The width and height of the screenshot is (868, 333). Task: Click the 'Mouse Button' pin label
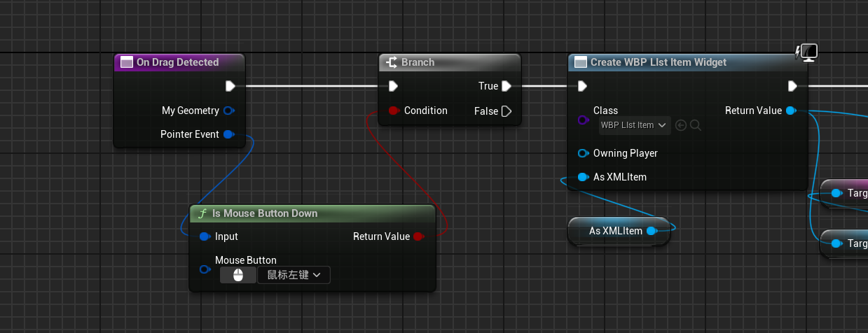246,260
